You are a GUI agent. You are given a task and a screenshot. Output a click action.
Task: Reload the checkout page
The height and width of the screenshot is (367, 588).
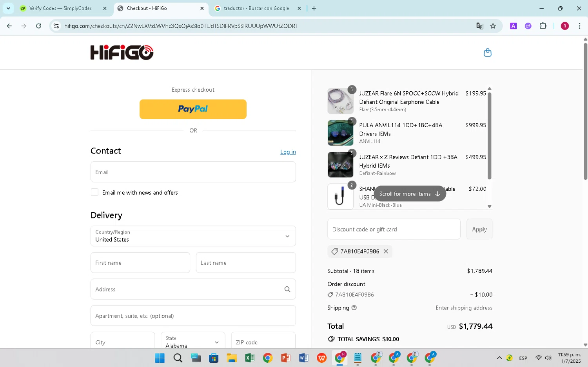(38, 26)
